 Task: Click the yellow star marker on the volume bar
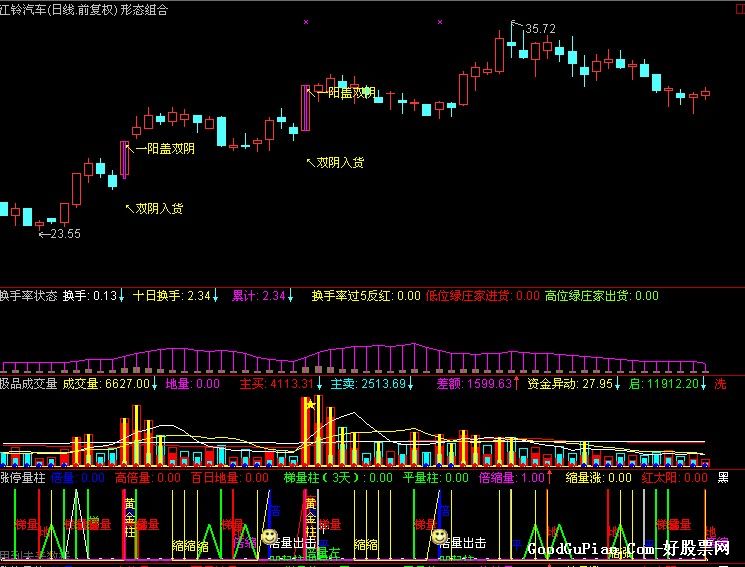coord(311,405)
